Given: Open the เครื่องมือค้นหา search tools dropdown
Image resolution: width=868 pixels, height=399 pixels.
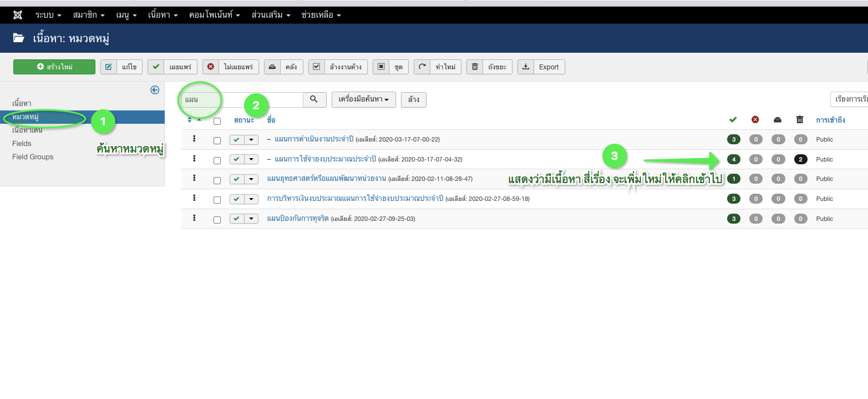Looking at the screenshot, I should pos(363,99).
